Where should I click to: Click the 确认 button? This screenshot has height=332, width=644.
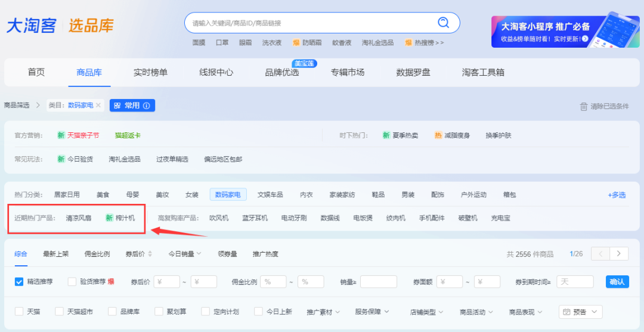[617, 282]
